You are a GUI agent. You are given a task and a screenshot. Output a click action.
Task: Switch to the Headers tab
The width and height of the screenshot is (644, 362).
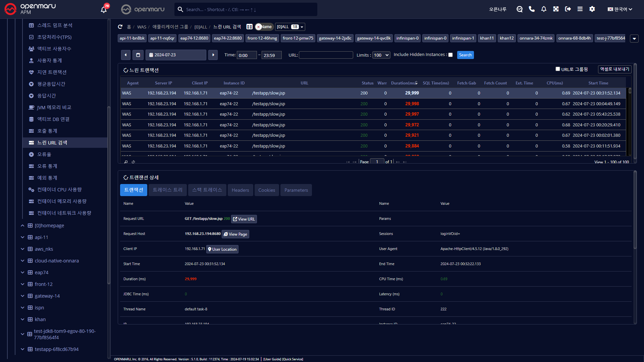tap(240, 190)
